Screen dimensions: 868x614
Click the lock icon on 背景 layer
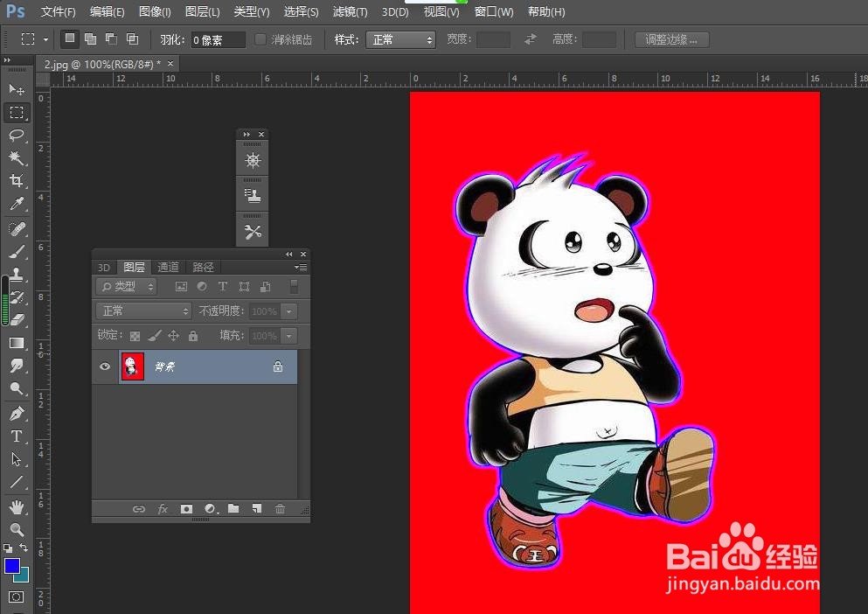278,366
